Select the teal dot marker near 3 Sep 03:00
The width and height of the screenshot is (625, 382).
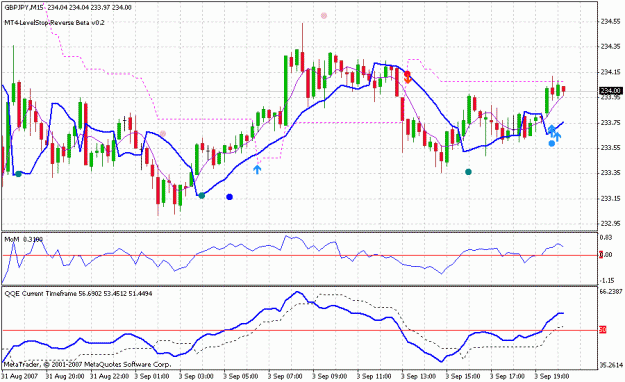(202, 195)
